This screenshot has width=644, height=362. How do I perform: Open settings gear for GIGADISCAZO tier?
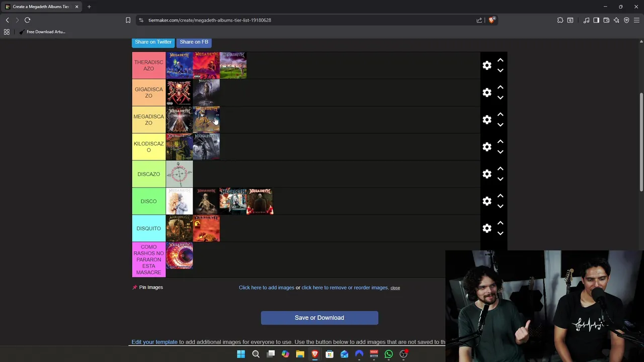[487, 93]
